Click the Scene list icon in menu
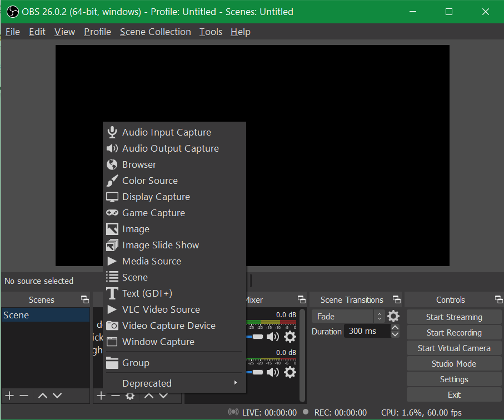 [112, 277]
